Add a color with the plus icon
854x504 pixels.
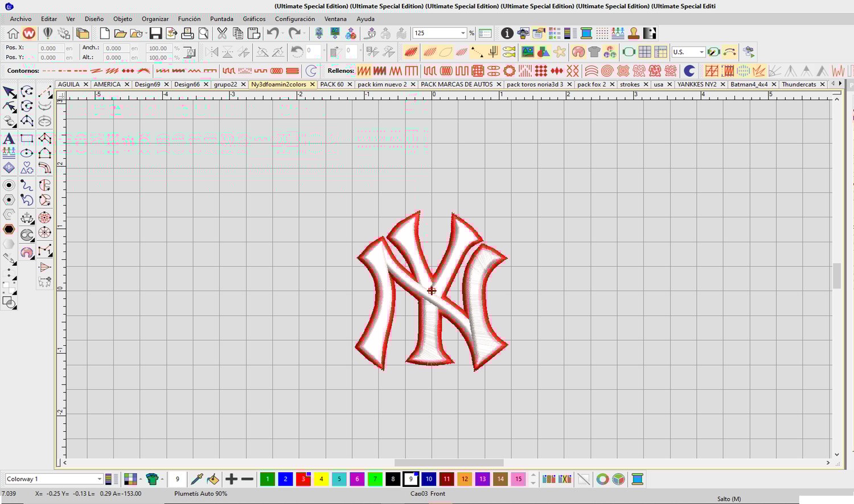pyautogui.click(x=231, y=479)
